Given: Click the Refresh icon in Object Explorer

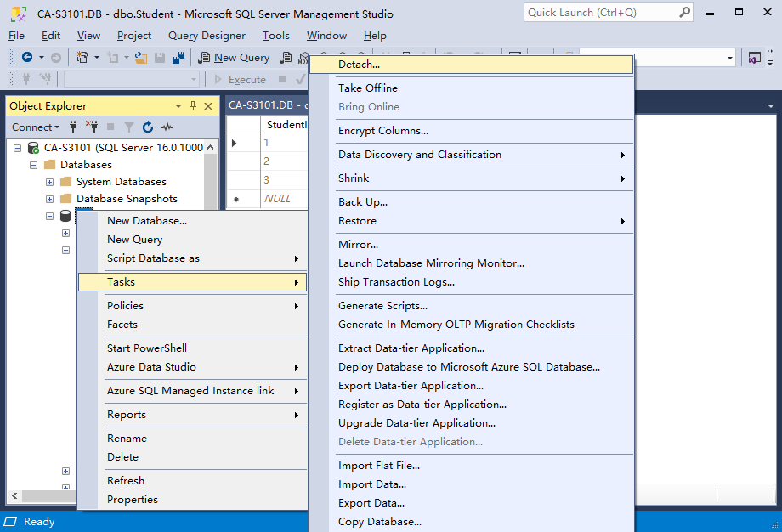Looking at the screenshot, I should coord(148,127).
